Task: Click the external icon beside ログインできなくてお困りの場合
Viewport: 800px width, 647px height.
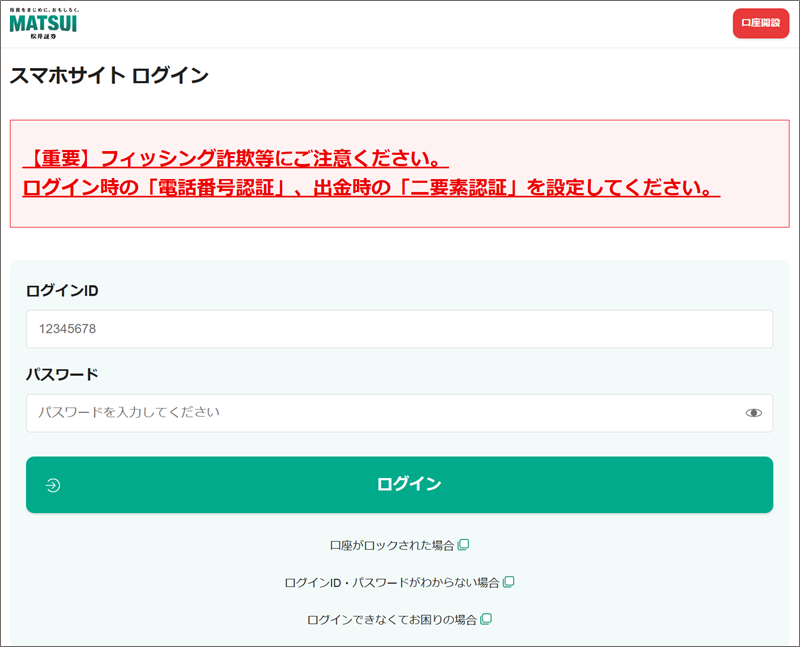Action: click(486, 619)
